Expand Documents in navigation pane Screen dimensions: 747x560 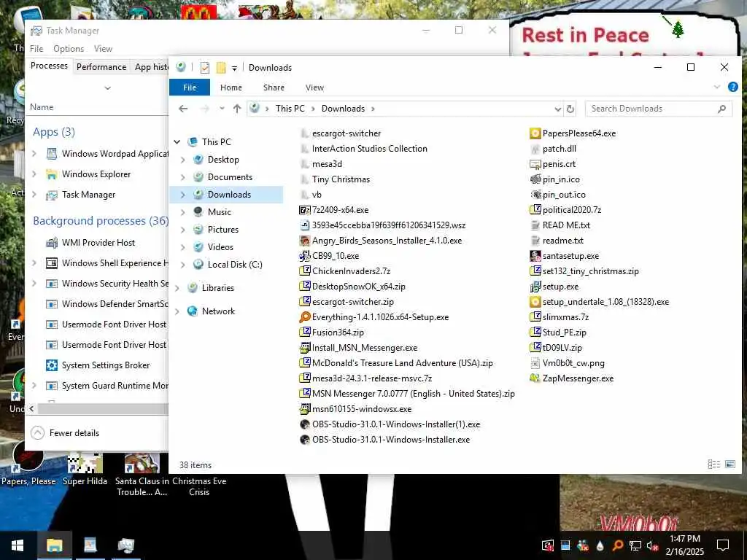(x=182, y=177)
